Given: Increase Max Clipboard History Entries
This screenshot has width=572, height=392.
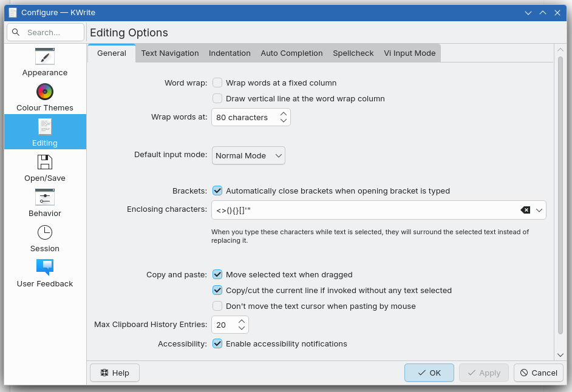Looking at the screenshot, I should 242,321.
